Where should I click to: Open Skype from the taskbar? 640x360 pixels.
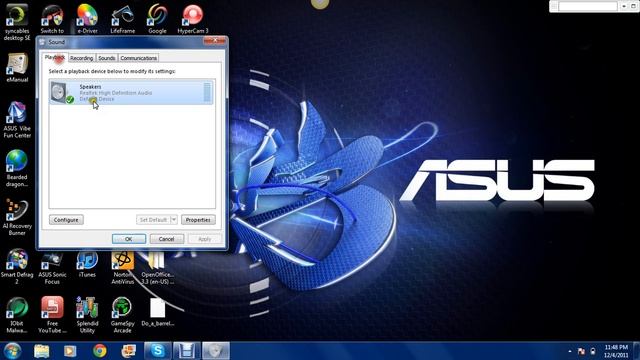coord(158,351)
